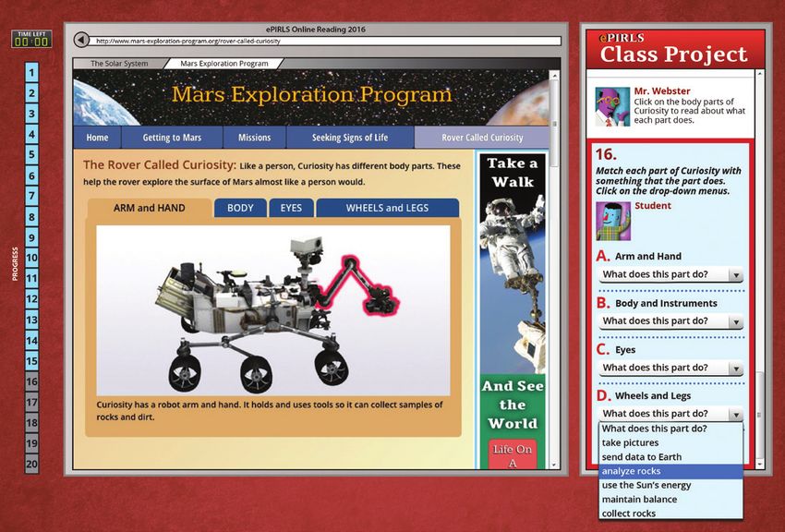Choose 'collect rocks' option

[x=670, y=513]
